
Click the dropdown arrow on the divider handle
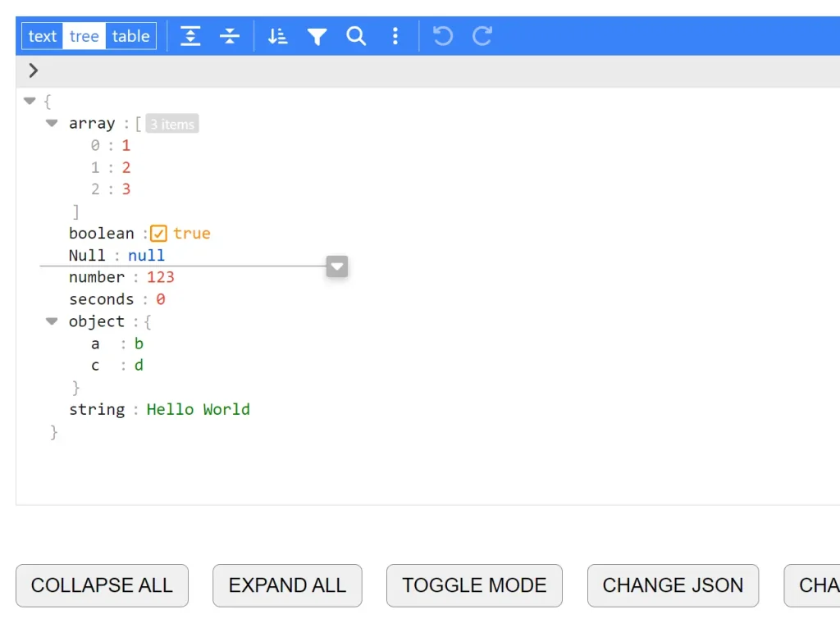336,266
